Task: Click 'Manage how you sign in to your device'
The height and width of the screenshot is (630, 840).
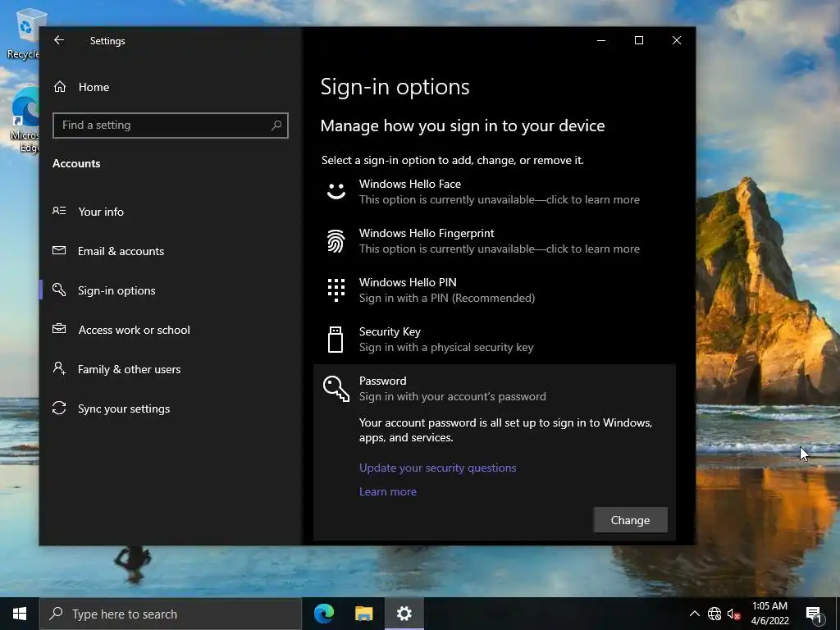Action: (463, 126)
